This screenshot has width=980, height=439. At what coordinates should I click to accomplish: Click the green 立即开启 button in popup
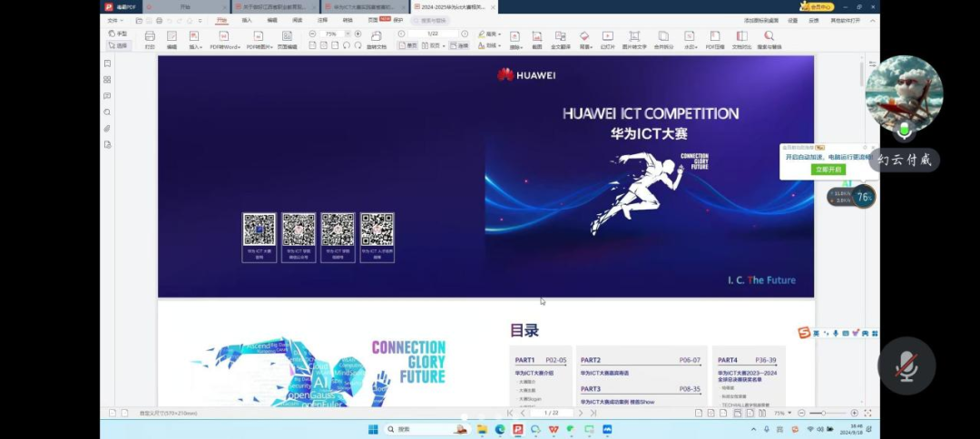click(x=828, y=170)
